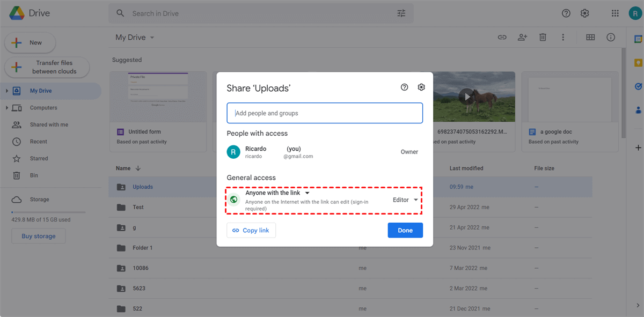
Task: Switch to grid view layout
Action: [x=590, y=37]
